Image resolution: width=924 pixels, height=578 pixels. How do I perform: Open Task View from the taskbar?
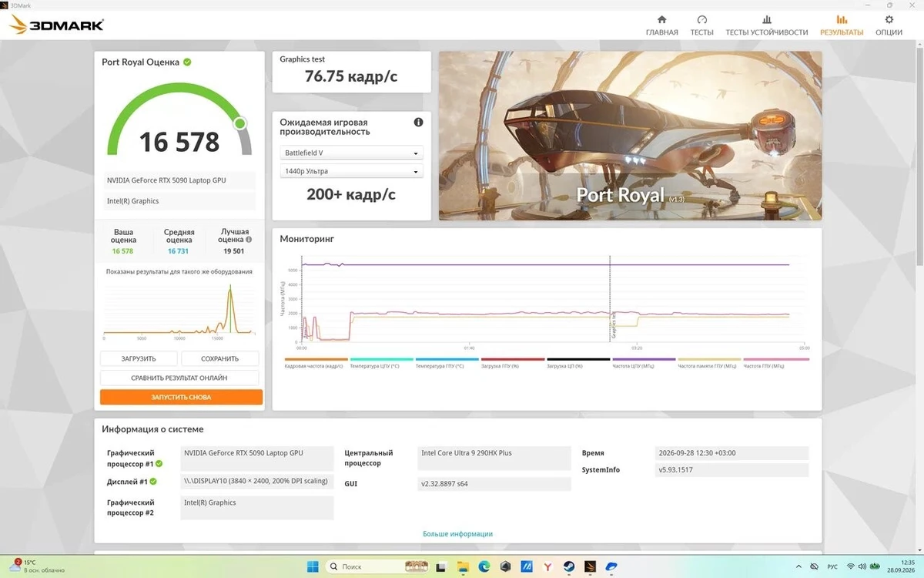[441, 566]
